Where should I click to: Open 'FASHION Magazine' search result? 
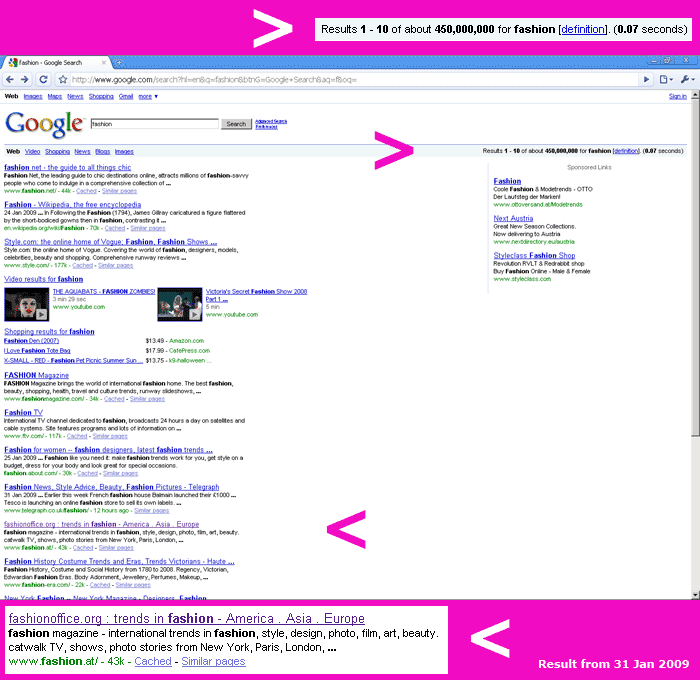(x=37, y=375)
